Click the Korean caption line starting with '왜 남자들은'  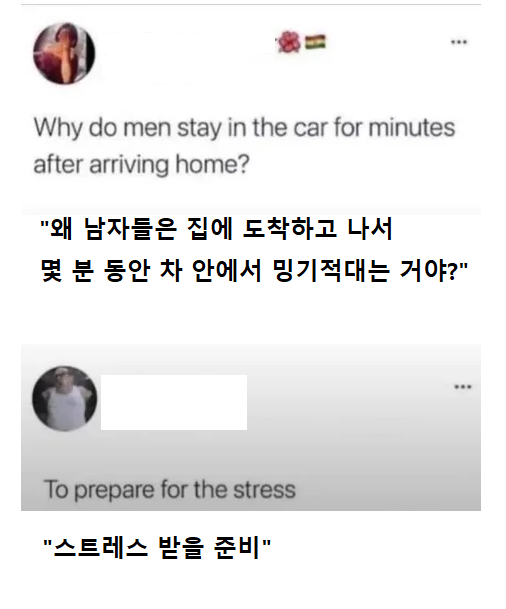click(x=217, y=229)
